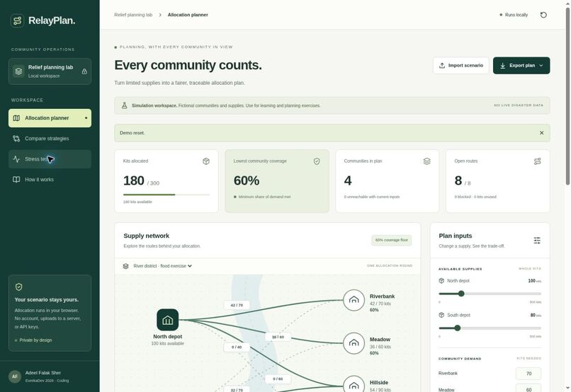Click the Supply network heading
The height and width of the screenshot is (392, 571).
[x=147, y=236]
